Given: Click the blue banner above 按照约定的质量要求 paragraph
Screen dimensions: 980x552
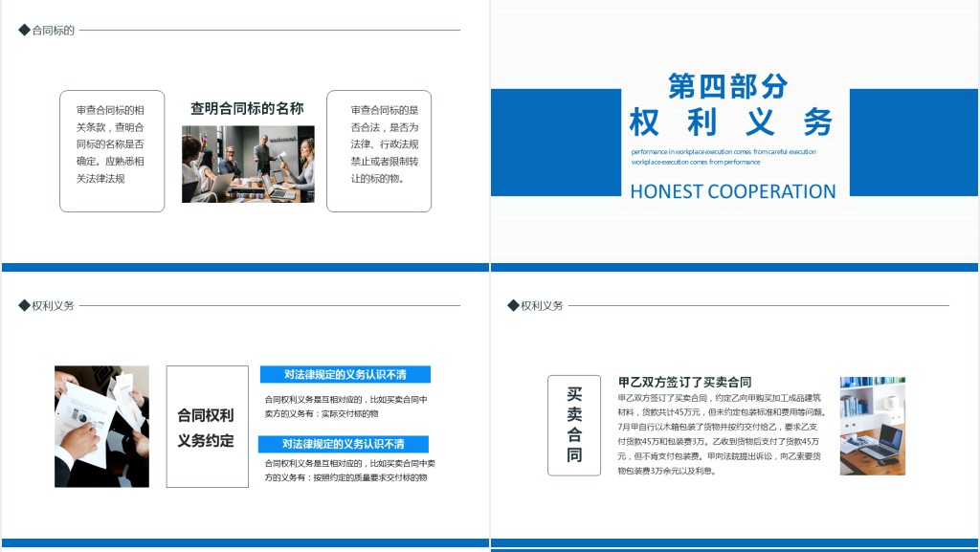Looking at the screenshot, I should point(344,444).
